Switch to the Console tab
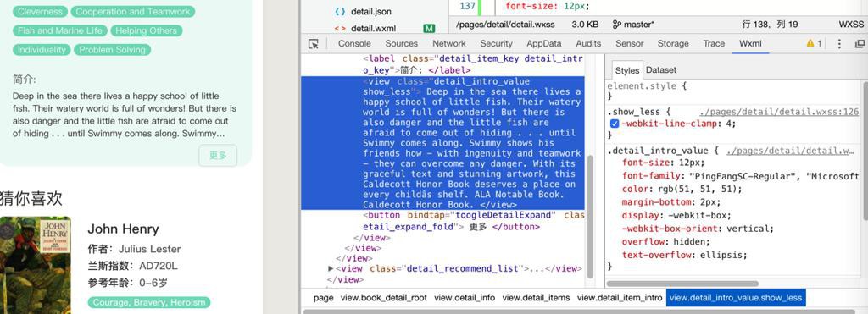Screen dimensions: 868x314 (x=354, y=44)
